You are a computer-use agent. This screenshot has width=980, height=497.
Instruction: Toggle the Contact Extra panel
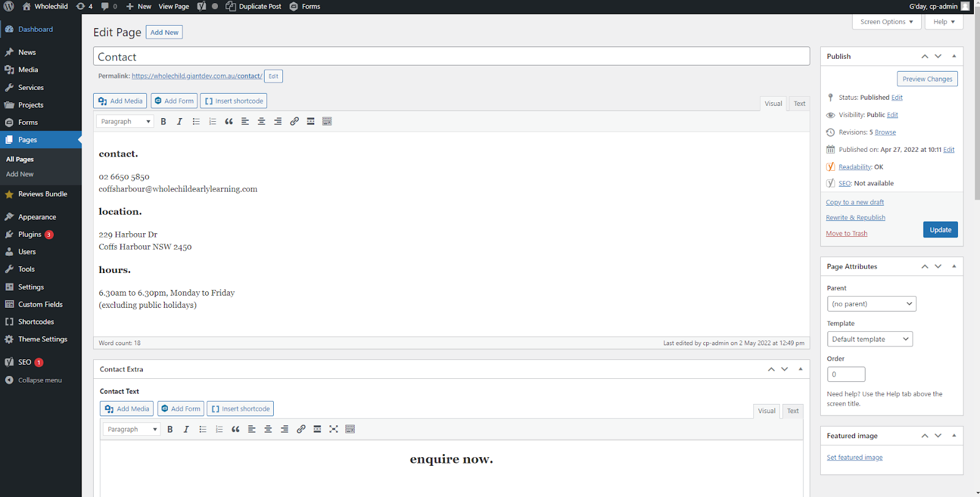[x=800, y=369]
